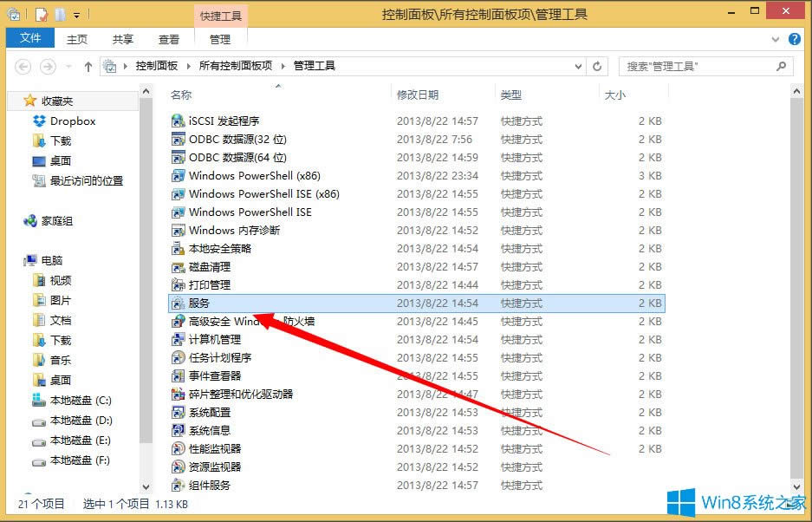Click the vertical scrollbar of the file list
Image resolution: width=812 pixels, height=522 pixels.
pyautogui.click(x=796, y=260)
